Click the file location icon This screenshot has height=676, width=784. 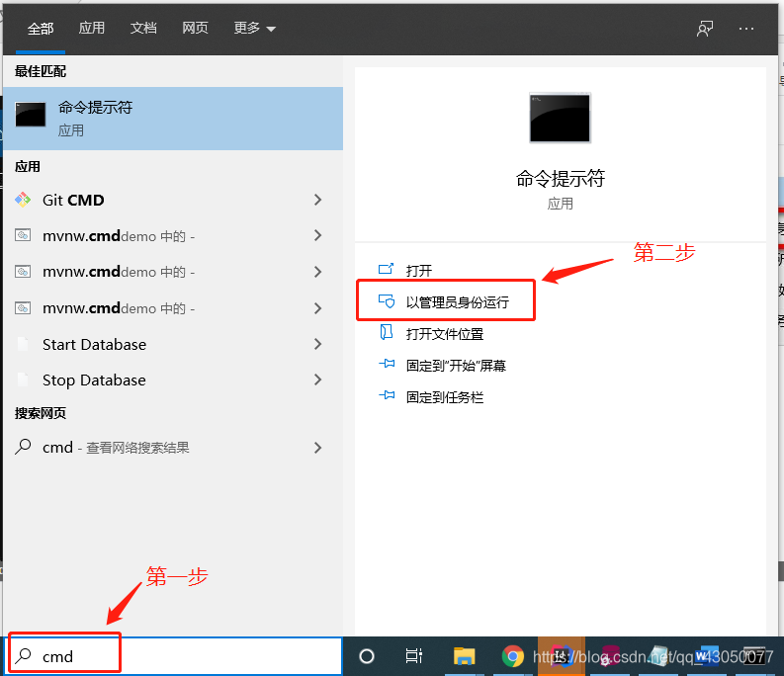(x=386, y=332)
